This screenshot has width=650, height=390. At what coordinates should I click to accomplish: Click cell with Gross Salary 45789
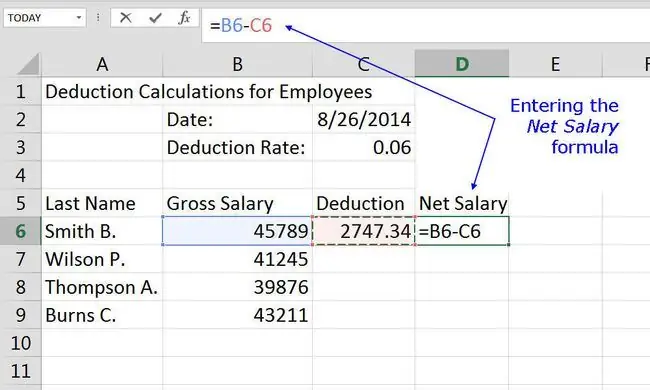pos(237,231)
